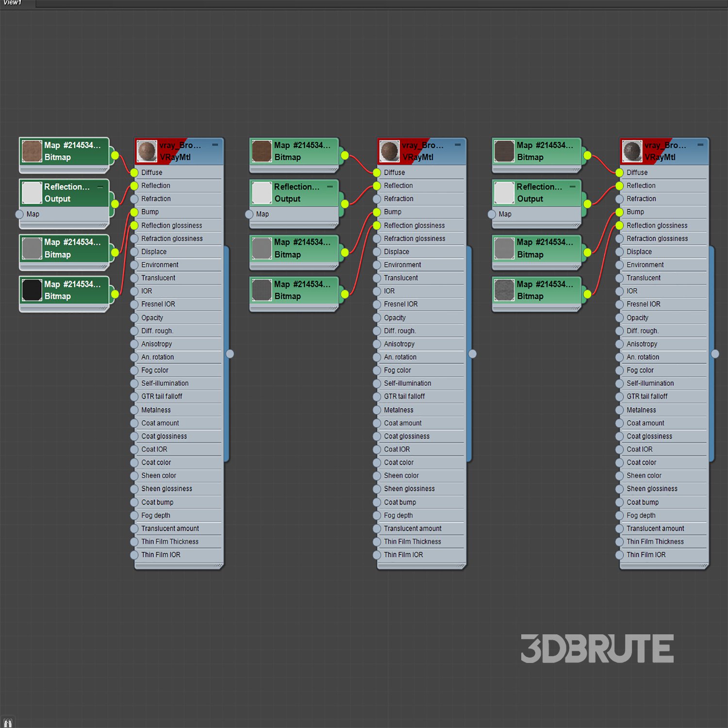Select Coat amount slot on middle VRayMtl

(403, 423)
